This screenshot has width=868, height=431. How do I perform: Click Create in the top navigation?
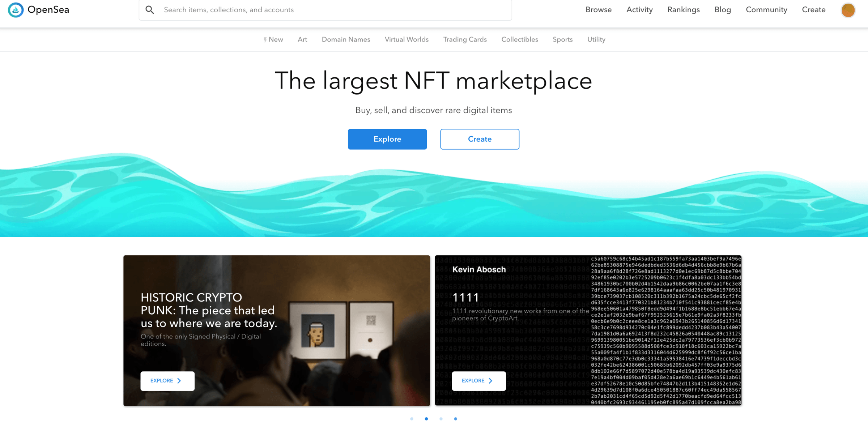click(x=814, y=10)
